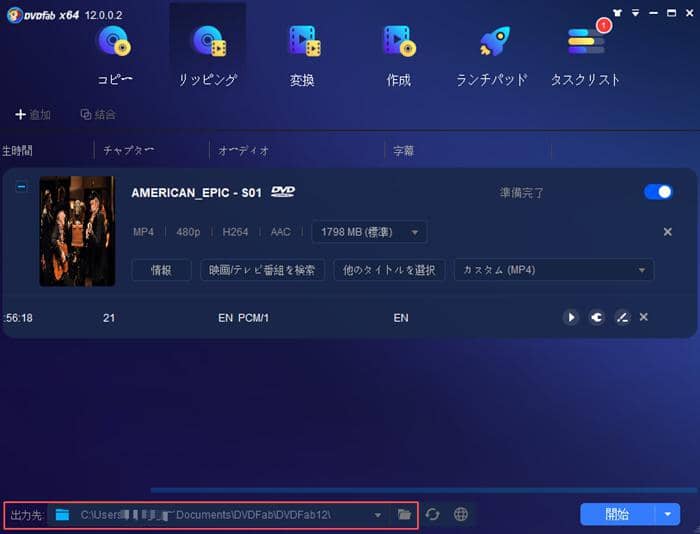Click the refresh icon beside output path
Viewport: 700px width, 534px height.
(x=432, y=514)
